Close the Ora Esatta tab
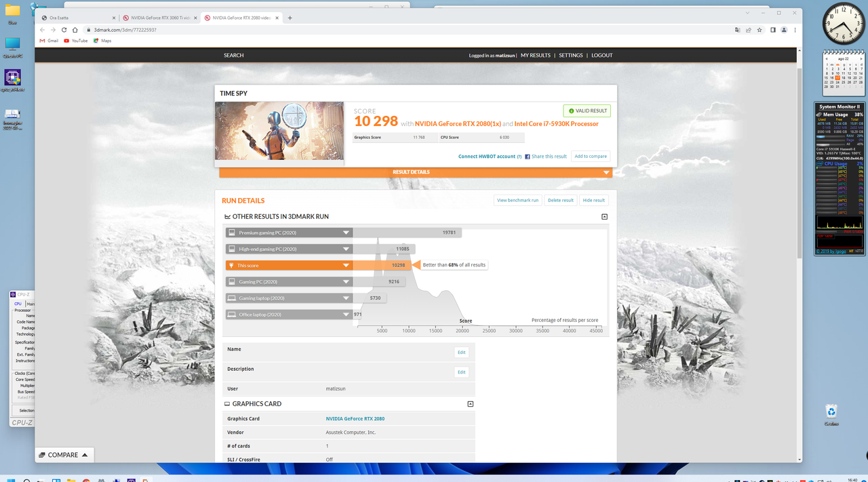The width and height of the screenshot is (868, 482). point(113,18)
